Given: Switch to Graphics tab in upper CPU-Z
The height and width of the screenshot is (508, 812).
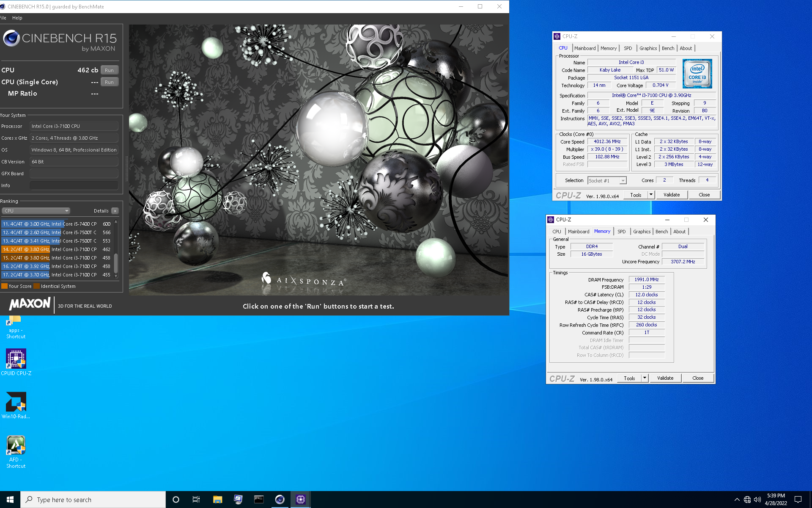Looking at the screenshot, I should point(648,48).
